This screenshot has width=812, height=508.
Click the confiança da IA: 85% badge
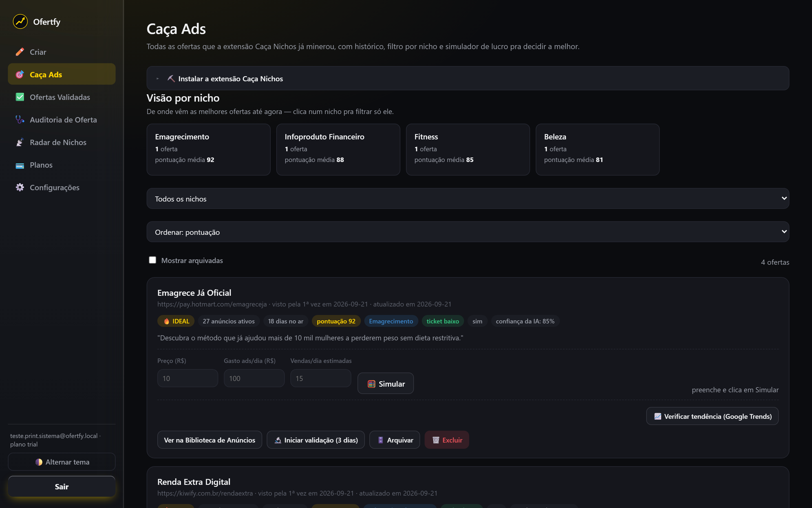pyautogui.click(x=525, y=321)
